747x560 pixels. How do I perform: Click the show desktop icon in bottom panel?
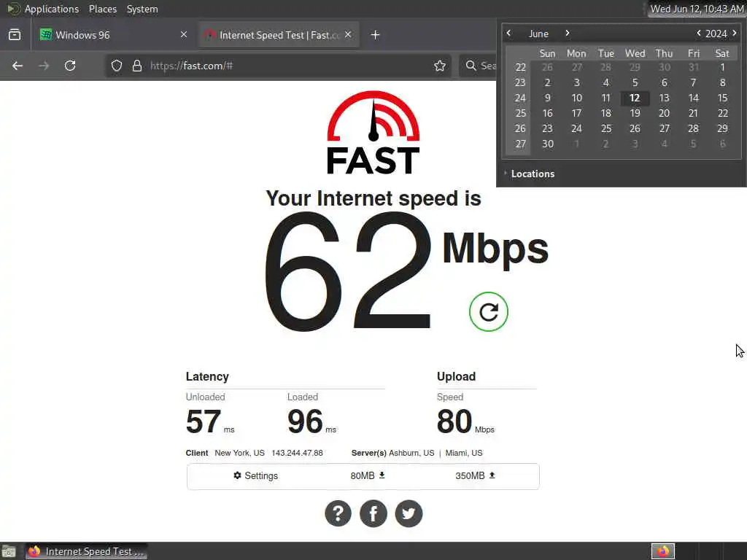(9, 551)
